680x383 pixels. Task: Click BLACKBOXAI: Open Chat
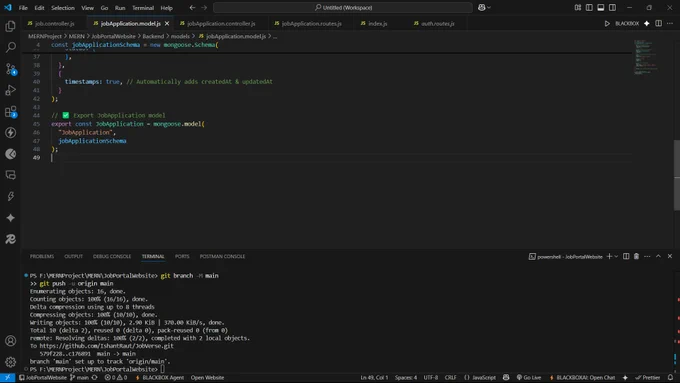coord(582,377)
